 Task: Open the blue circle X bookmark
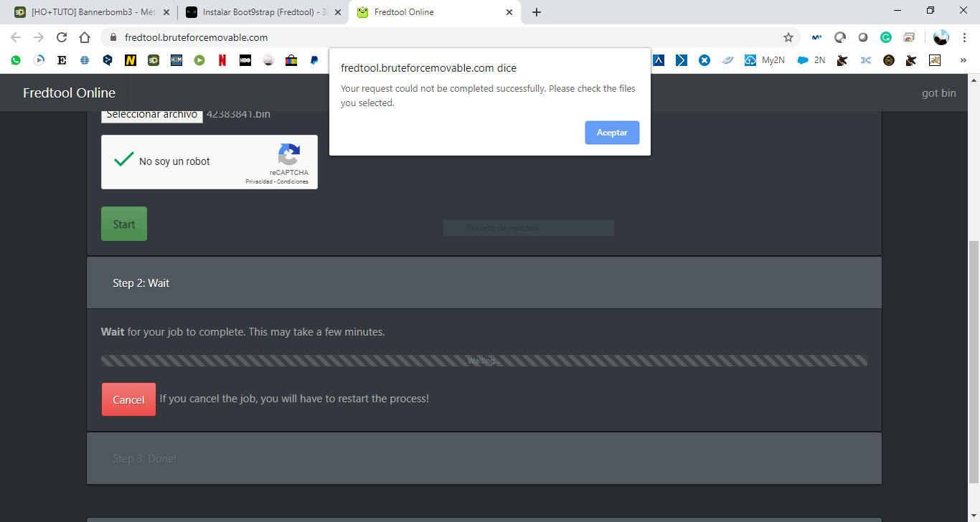[x=705, y=60]
